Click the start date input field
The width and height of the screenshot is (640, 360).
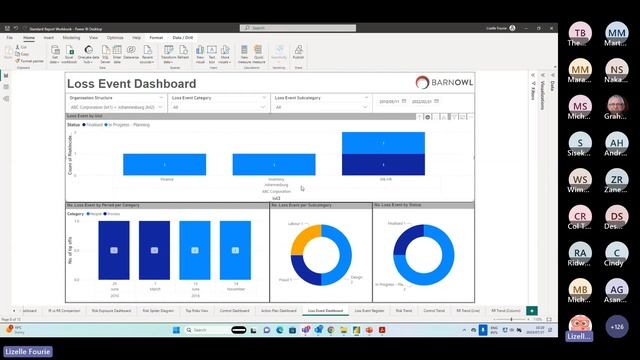(x=389, y=102)
